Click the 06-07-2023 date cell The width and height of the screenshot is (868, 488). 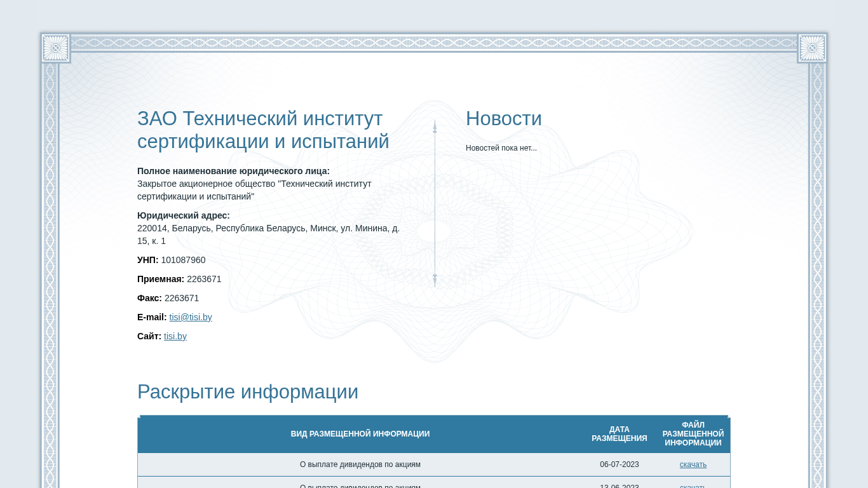click(x=619, y=464)
